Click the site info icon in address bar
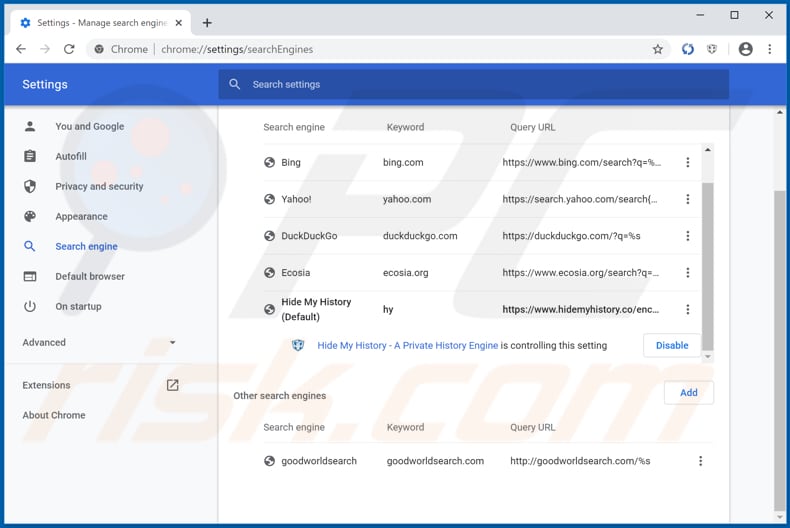The width and height of the screenshot is (790, 528). tap(99, 49)
